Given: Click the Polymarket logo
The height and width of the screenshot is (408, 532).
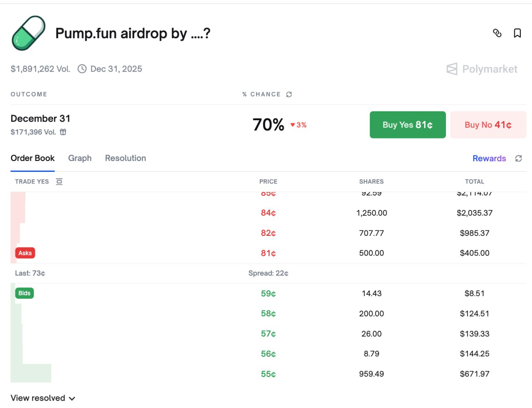Looking at the screenshot, I should click(x=482, y=69).
